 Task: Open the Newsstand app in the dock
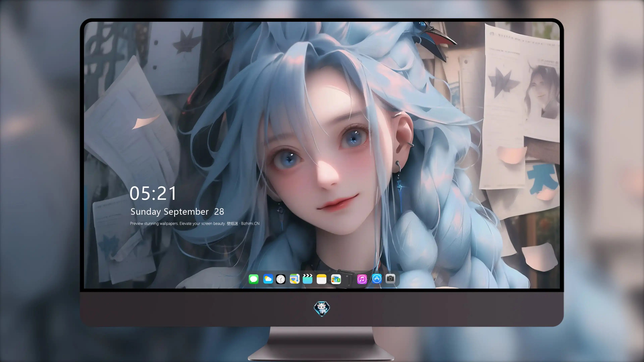336,279
